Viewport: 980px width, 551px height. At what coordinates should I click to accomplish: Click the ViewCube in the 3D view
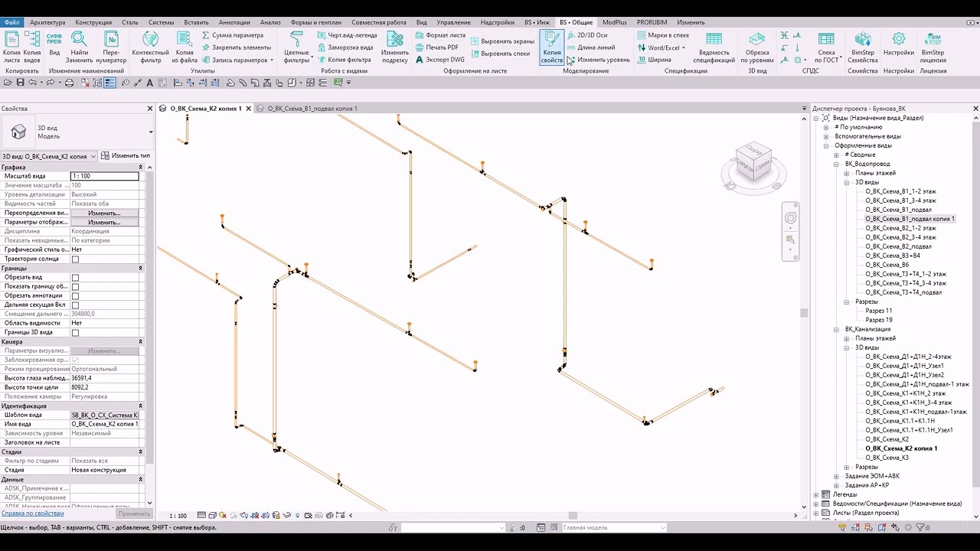pos(753,162)
